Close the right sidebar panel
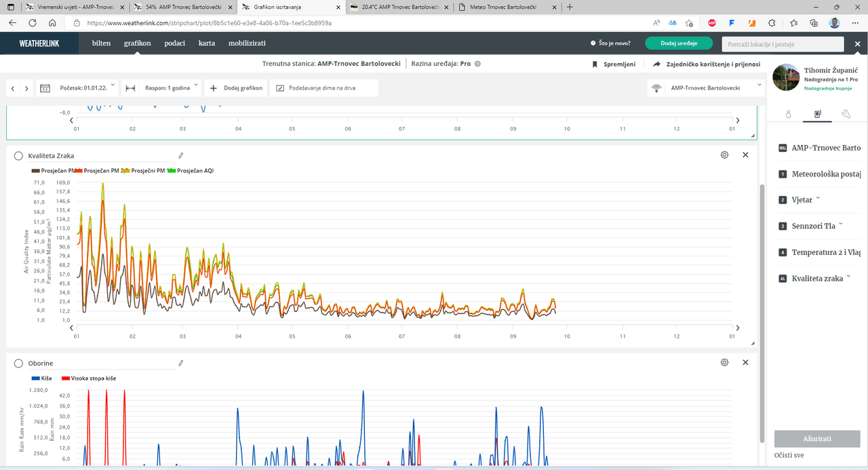Viewport: 868px width, 470px height. 858,44
